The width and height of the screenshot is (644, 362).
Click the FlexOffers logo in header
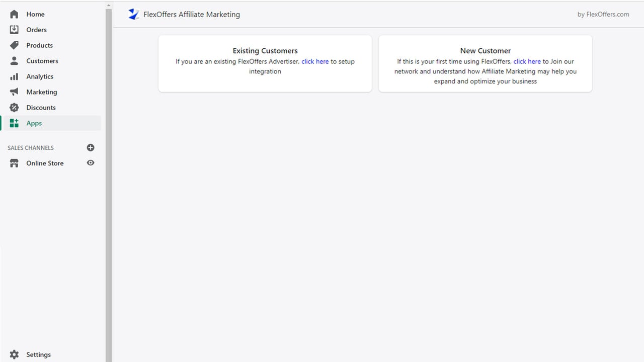coord(133,15)
